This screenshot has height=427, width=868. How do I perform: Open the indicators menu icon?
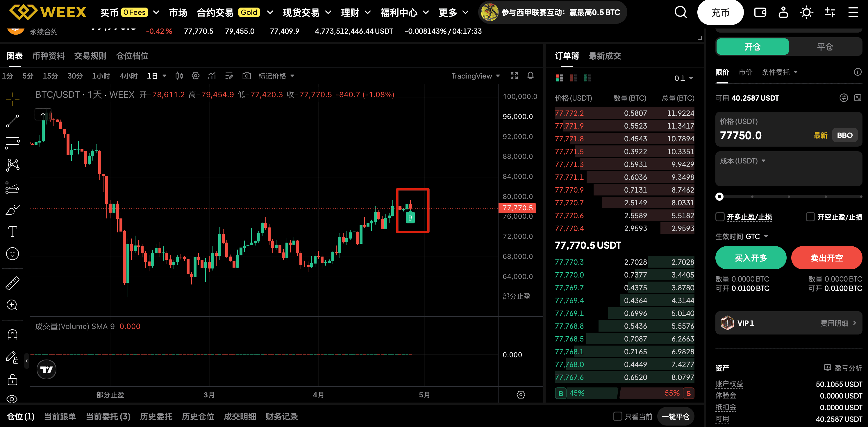(x=212, y=76)
